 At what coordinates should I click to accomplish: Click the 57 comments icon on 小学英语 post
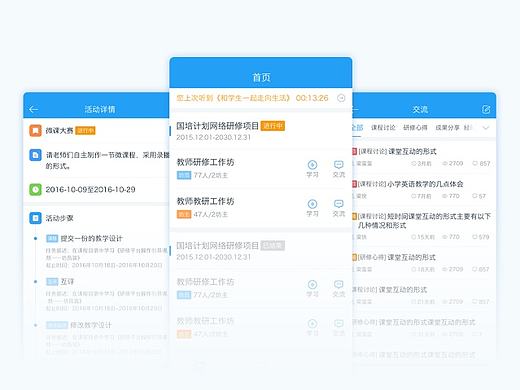tap(475, 196)
